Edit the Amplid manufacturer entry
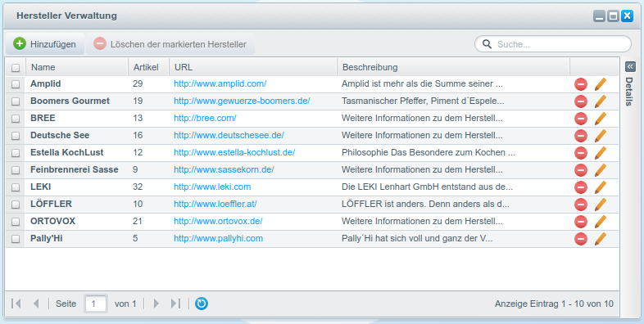Screen dimensions: 644x324 (601, 84)
